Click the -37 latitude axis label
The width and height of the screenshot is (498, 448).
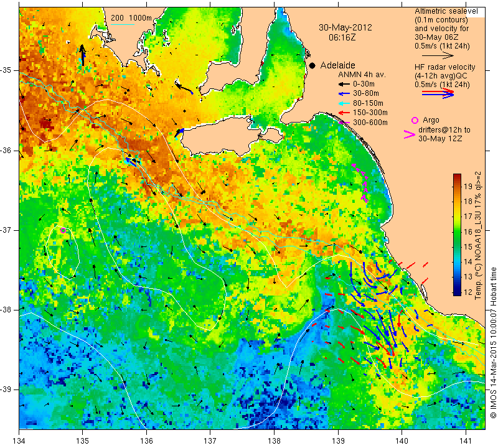coord(6,230)
